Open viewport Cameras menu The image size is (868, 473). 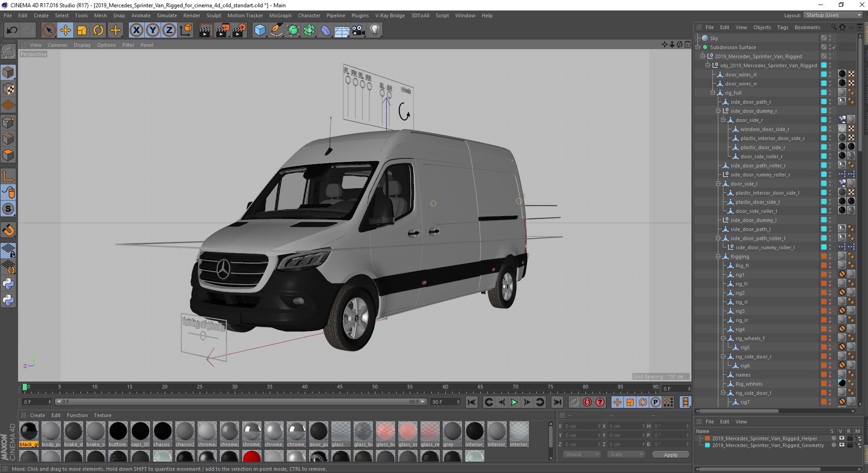(57, 45)
